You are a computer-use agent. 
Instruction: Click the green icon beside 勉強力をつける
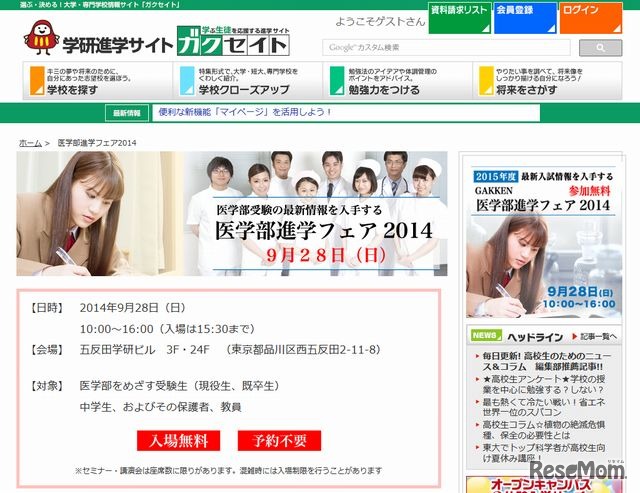click(337, 81)
